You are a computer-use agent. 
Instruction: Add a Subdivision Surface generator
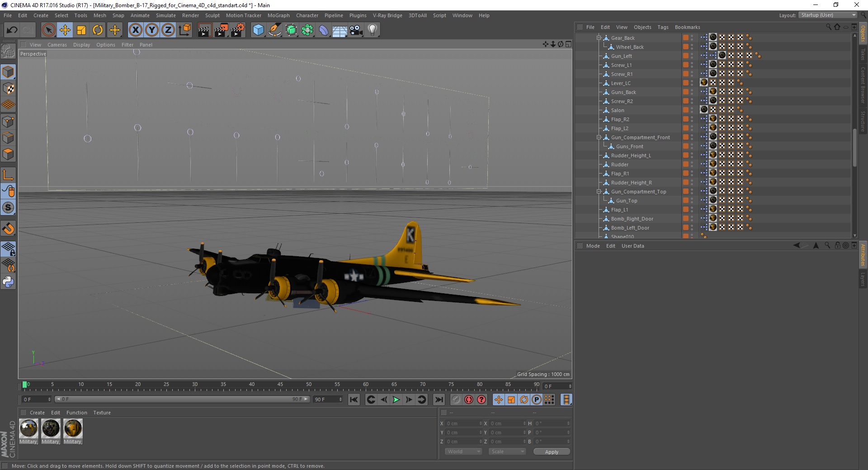click(292, 30)
